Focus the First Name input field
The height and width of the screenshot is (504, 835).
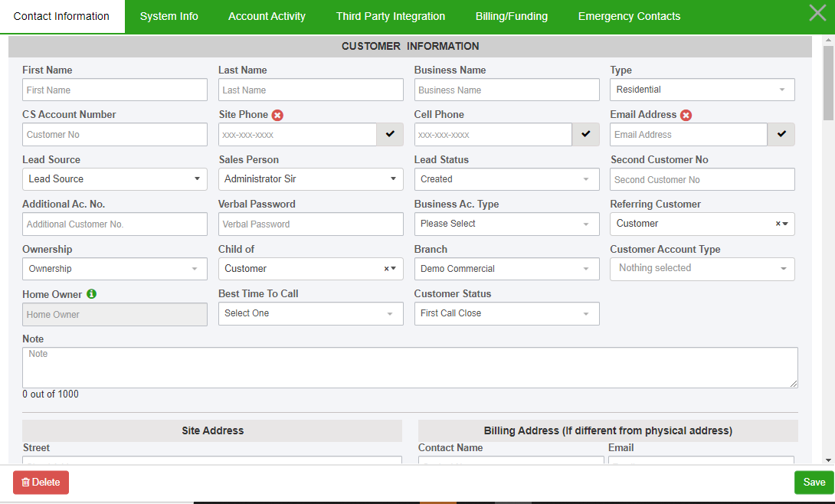(x=114, y=90)
